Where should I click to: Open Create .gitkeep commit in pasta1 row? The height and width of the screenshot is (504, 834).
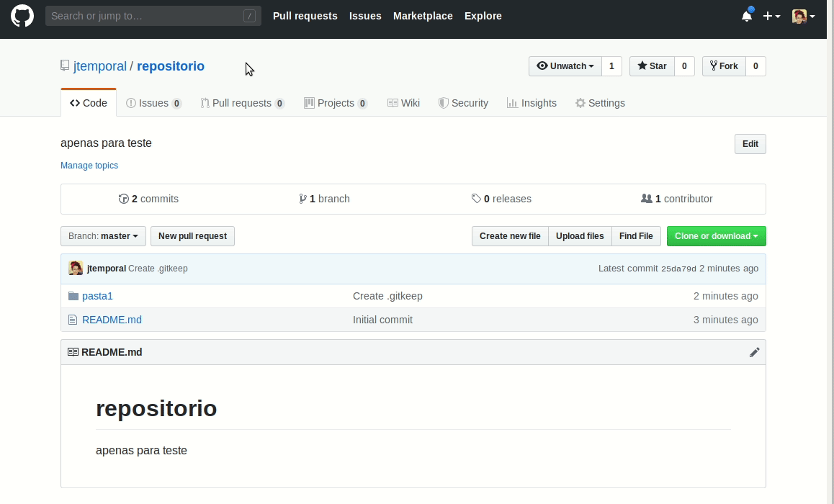click(x=387, y=296)
